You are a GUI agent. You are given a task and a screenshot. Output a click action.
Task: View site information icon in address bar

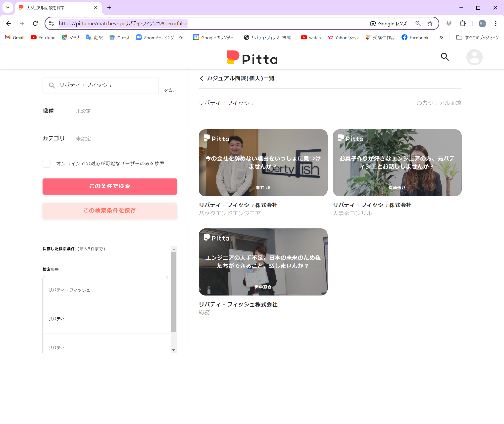tap(51, 24)
